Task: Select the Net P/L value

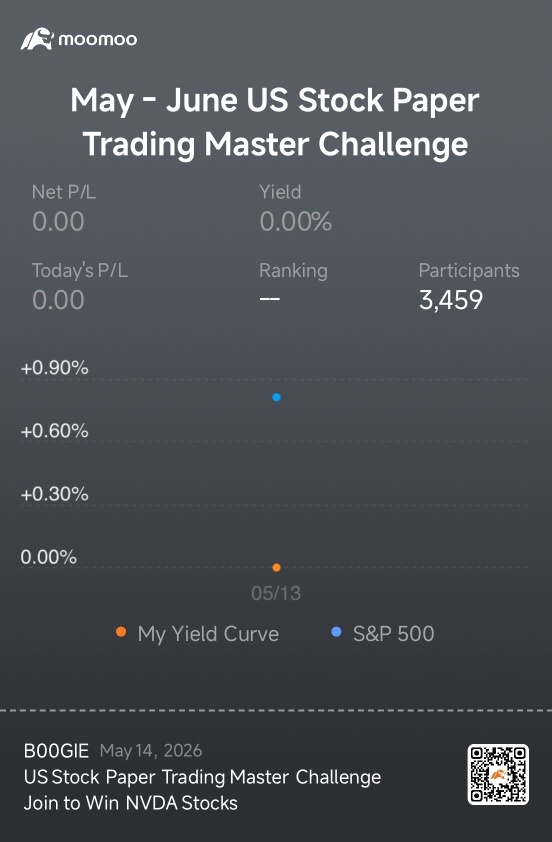Action: (58, 222)
